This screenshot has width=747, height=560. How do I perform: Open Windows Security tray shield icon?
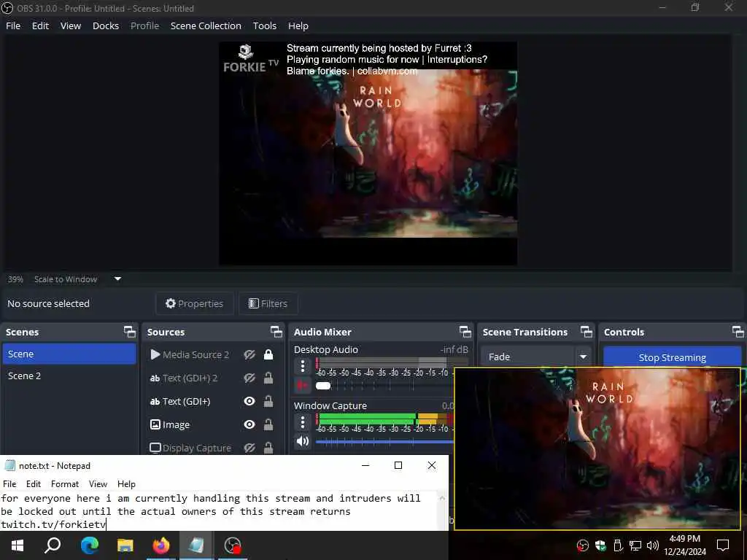pyautogui.click(x=600, y=545)
